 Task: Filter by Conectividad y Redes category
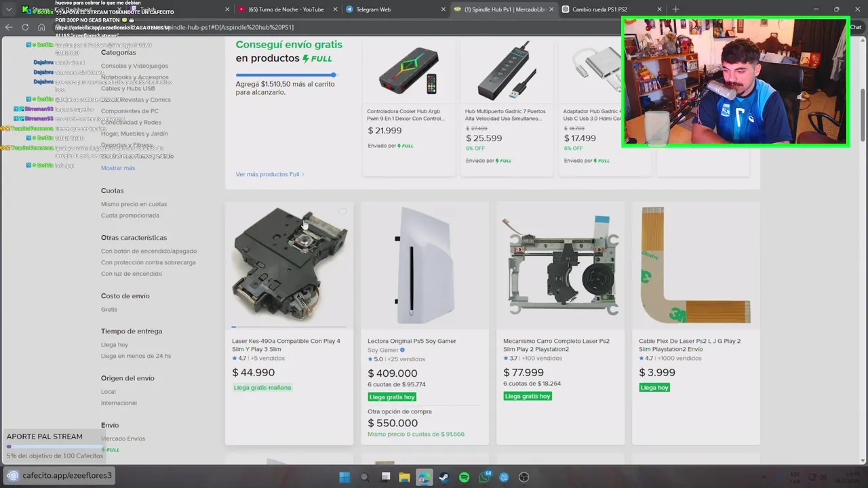pos(131,123)
